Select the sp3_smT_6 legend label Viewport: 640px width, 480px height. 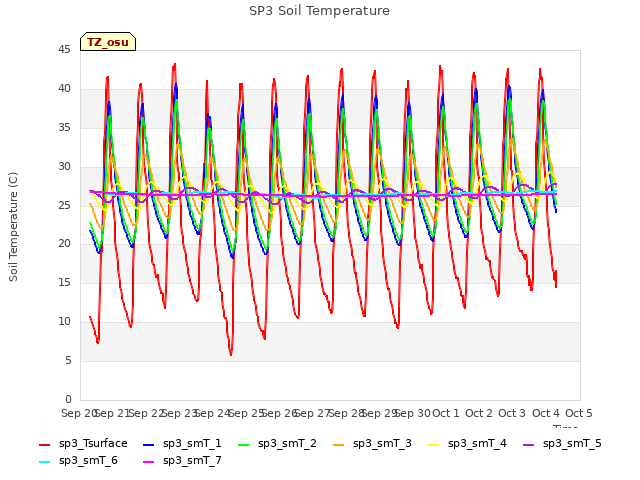[x=88, y=461]
